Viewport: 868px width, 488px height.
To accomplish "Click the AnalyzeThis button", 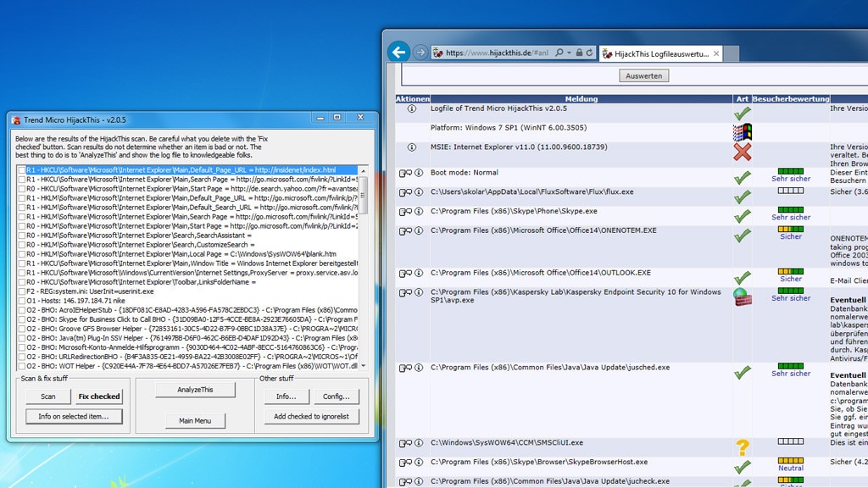I will coord(195,390).
